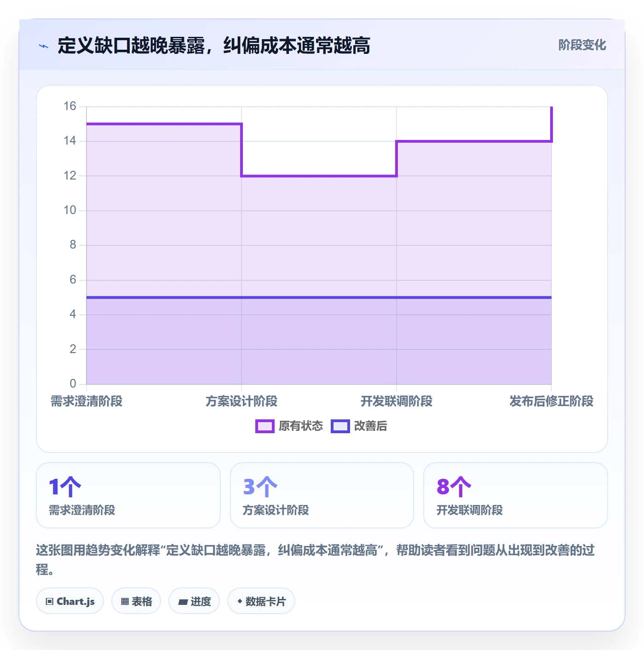Screen dimensions: 644x650
Task: Click the lightning icon beside the title
Action: point(44,46)
